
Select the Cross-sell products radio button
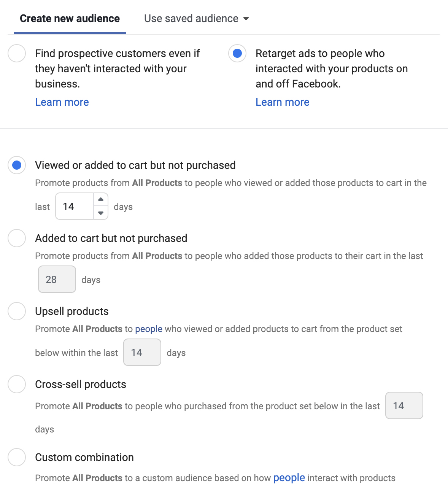[17, 384]
